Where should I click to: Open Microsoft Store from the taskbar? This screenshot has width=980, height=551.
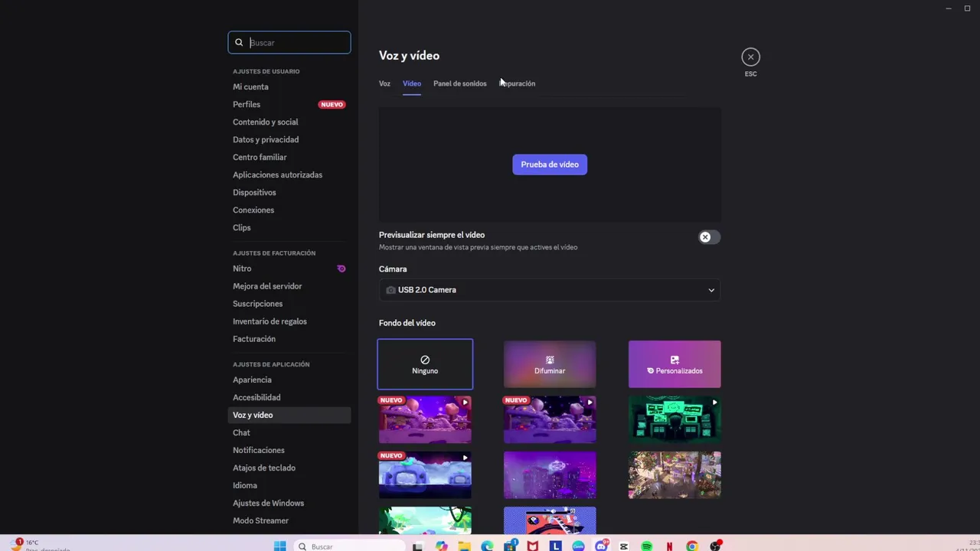(x=510, y=546)
